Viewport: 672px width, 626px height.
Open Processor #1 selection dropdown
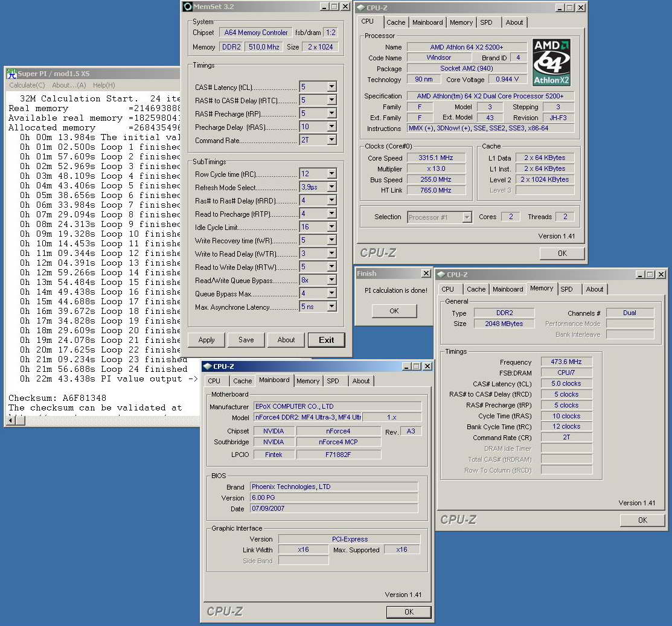(467, 217)
